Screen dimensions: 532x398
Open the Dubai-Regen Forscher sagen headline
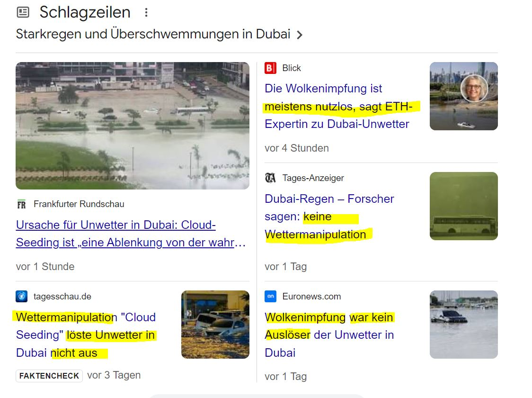click(x=329, y=217)
